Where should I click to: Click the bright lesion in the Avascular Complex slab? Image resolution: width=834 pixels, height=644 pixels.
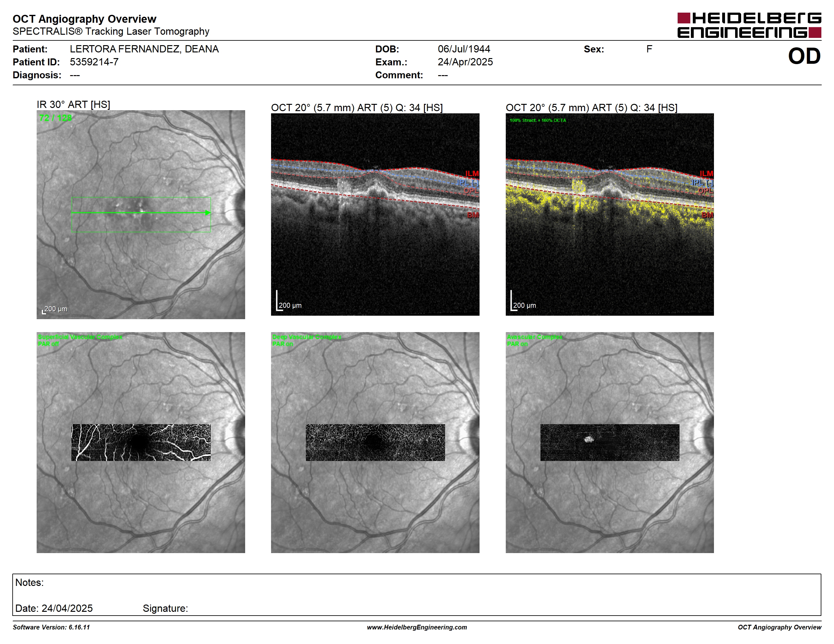[x=589, y=439]
